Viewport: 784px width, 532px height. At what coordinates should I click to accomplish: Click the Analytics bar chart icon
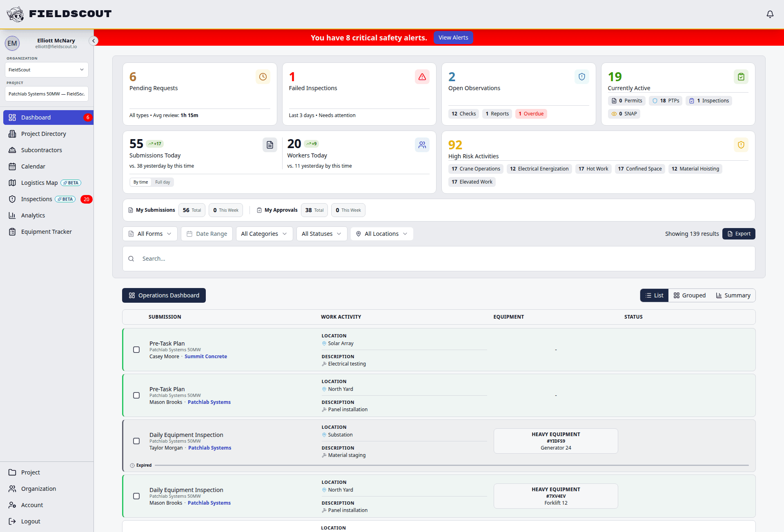click(12, 215)
